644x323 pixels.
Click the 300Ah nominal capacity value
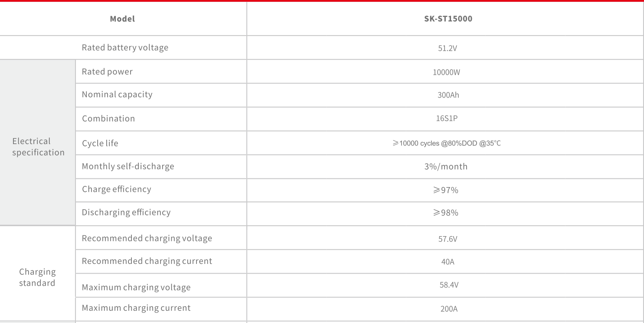[448, 95]
